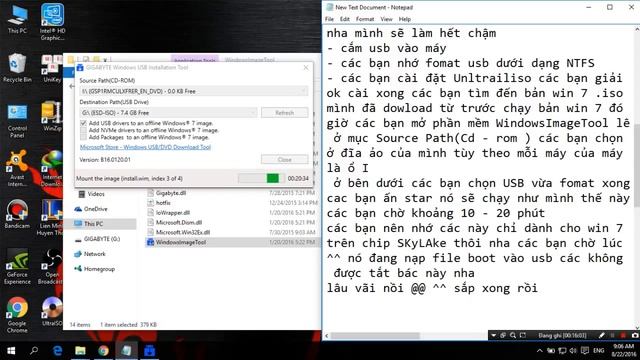Open the Bandicam bar dropdown arrow
This screenshot has height=360, width=640.
pos(493,335)
